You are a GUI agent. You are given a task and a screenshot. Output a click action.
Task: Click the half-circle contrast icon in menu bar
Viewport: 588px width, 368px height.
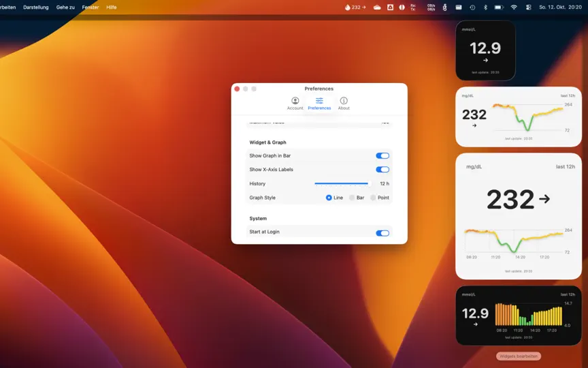[x=402, y=7]
